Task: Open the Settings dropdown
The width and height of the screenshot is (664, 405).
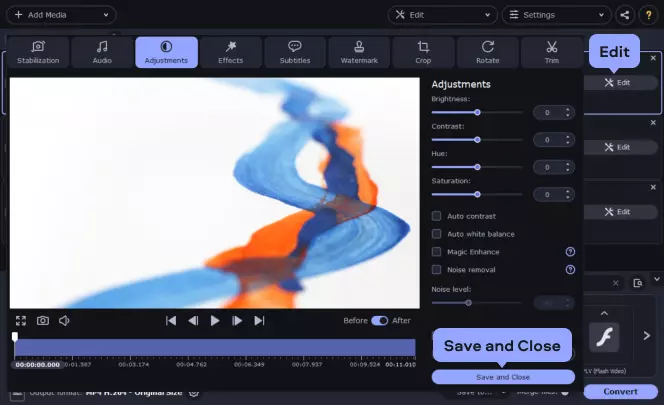Action: click(556, 15)
